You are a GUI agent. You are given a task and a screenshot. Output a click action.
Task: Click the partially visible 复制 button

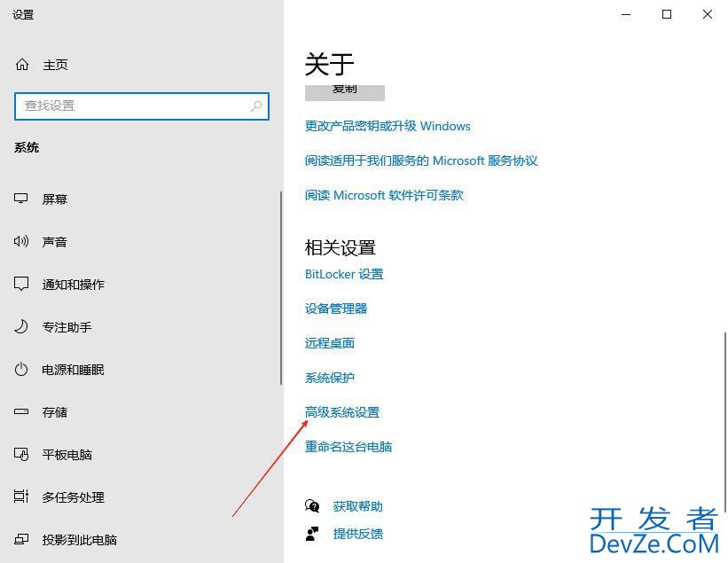click(x=345, y=92)
